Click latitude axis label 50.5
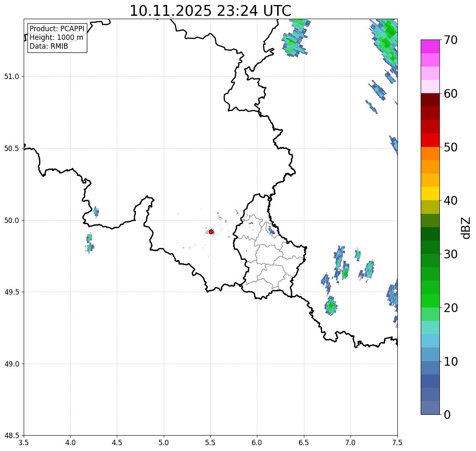The height and width of the screenshot is (451, 476). [x=12, y=149]
